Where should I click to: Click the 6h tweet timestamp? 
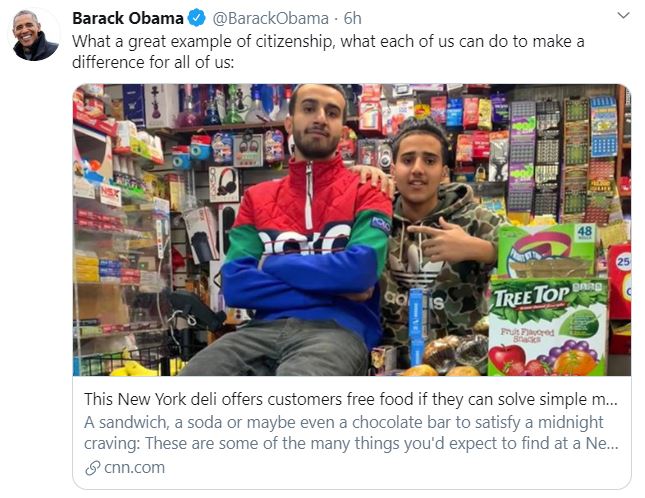[x=353, y=18]
